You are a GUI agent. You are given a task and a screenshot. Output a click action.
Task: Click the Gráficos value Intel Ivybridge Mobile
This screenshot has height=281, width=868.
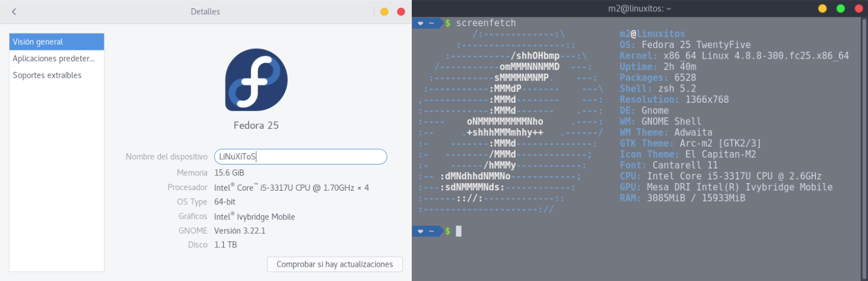point(255,216)
